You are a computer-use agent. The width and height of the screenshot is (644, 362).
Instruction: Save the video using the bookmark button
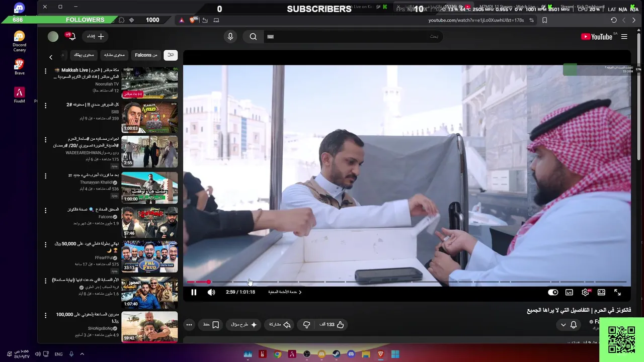pos(211,325)
